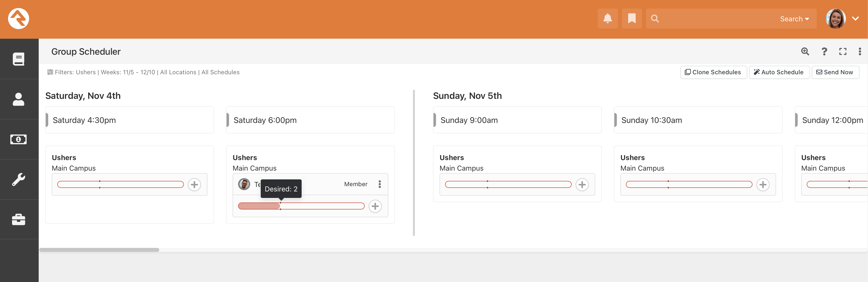This screenshot has height=282, width=868.
Task: Add a person to Saturday 4:30pm Ushers
Action: click(194, 184)
